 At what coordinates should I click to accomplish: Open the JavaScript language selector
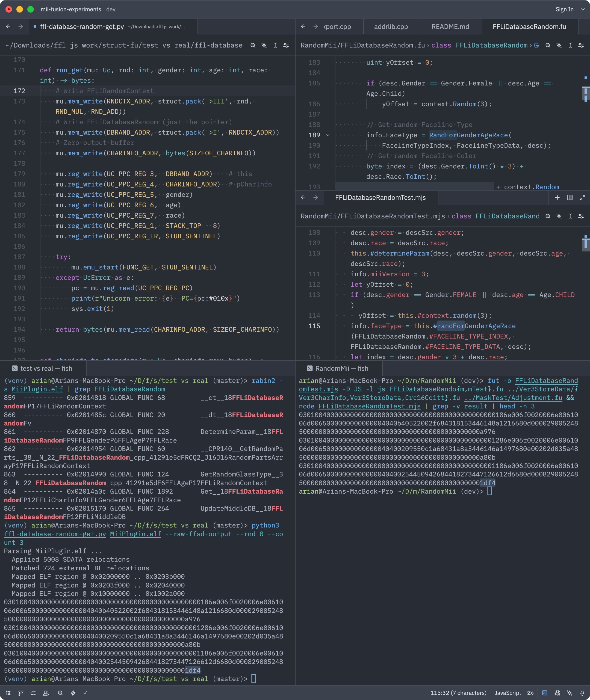click(x=508, y=693)
